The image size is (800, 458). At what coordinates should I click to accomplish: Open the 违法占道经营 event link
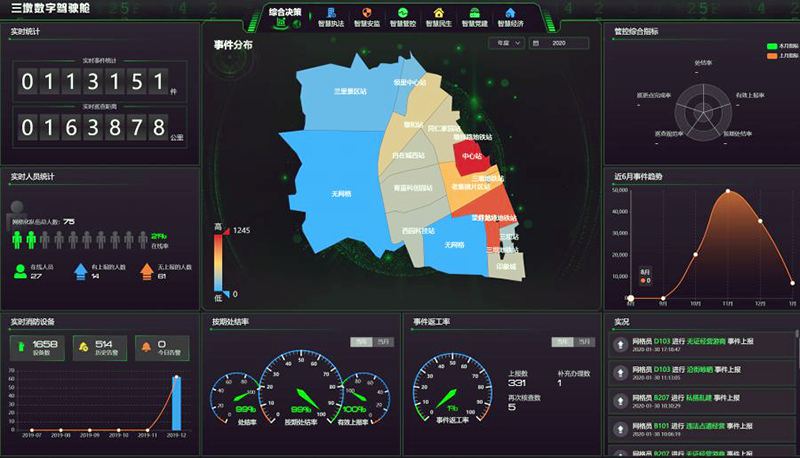click(708, 425)
